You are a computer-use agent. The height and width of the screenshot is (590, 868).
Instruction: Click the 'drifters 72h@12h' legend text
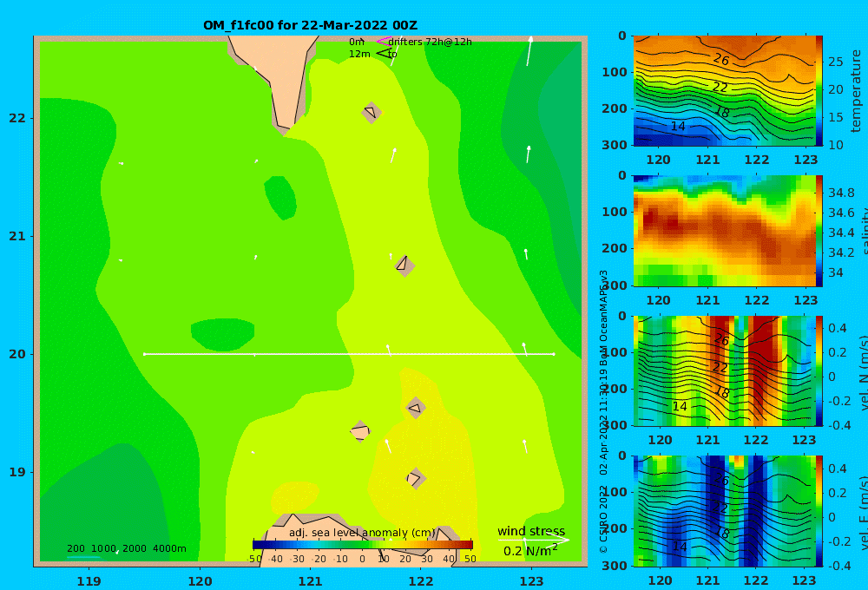coord(431,42)
